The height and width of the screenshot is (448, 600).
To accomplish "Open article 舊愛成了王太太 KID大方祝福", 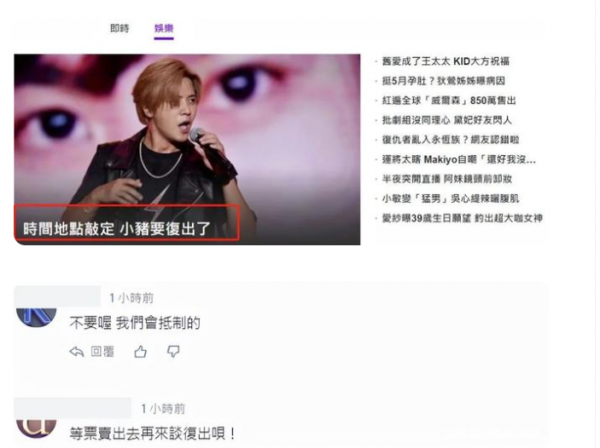I will [446, 61].
